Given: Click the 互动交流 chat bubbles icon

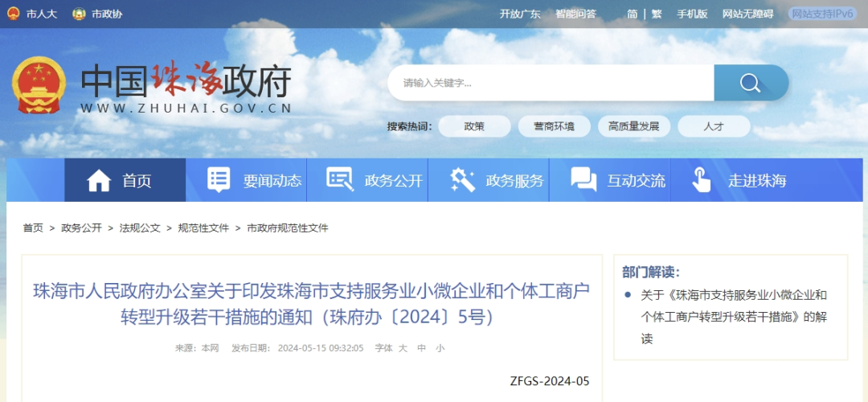Looking at the screenshot, I should click(x=583, y=180).
